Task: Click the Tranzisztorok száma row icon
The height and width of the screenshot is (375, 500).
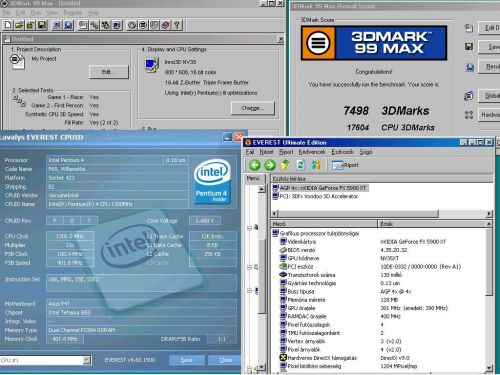Action: pos(283,275)
